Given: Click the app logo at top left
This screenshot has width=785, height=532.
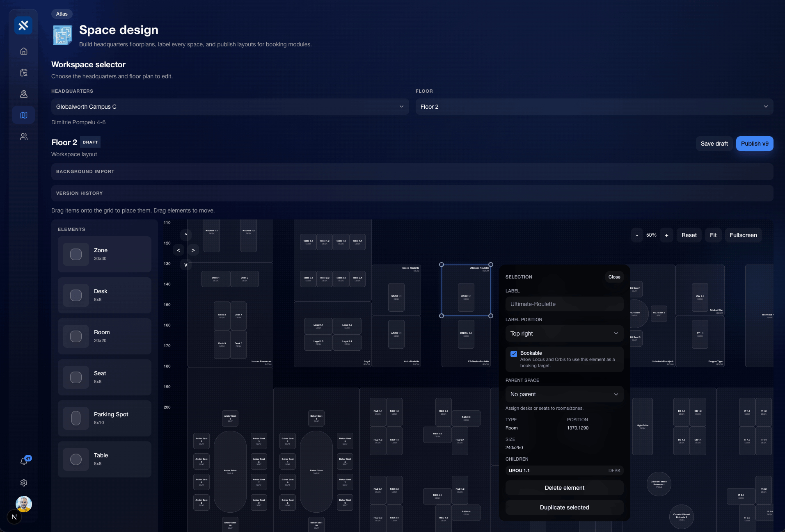Looking at the screenshot, I should click(23, 25).
